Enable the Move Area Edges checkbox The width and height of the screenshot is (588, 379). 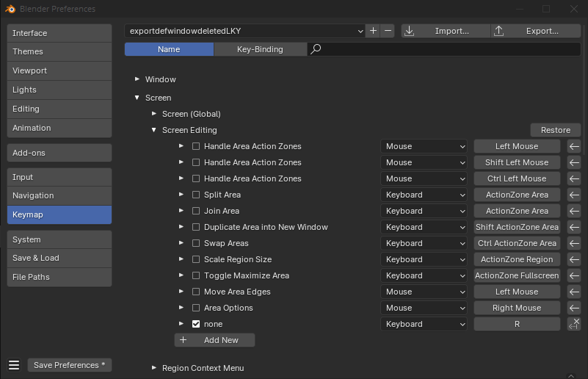[x=196, y=292]
